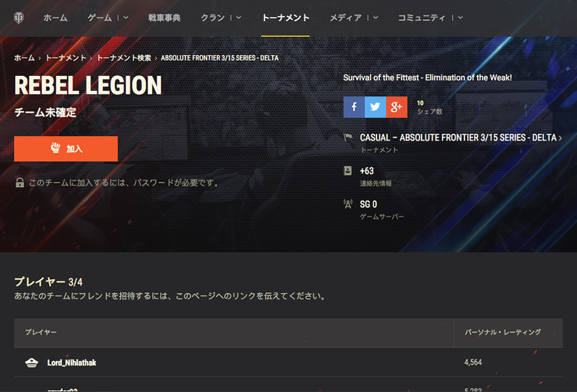Click the orange 加入 join button
Screen dimensions: 577x392
click(x=66, y=149)
